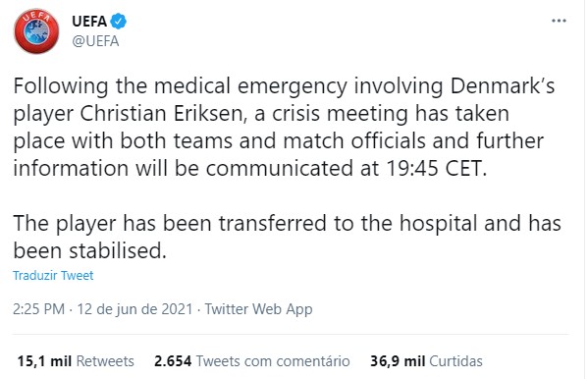The height and width of the screenshot is (379, 588).
Task: View the 15,1 mil Retweets list
Action: 76,361
